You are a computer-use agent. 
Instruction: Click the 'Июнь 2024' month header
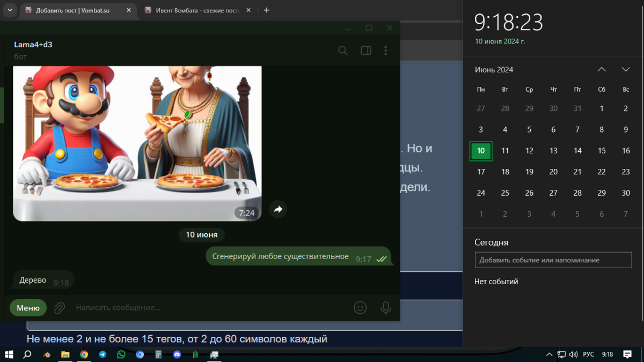[x=494, y=70]
